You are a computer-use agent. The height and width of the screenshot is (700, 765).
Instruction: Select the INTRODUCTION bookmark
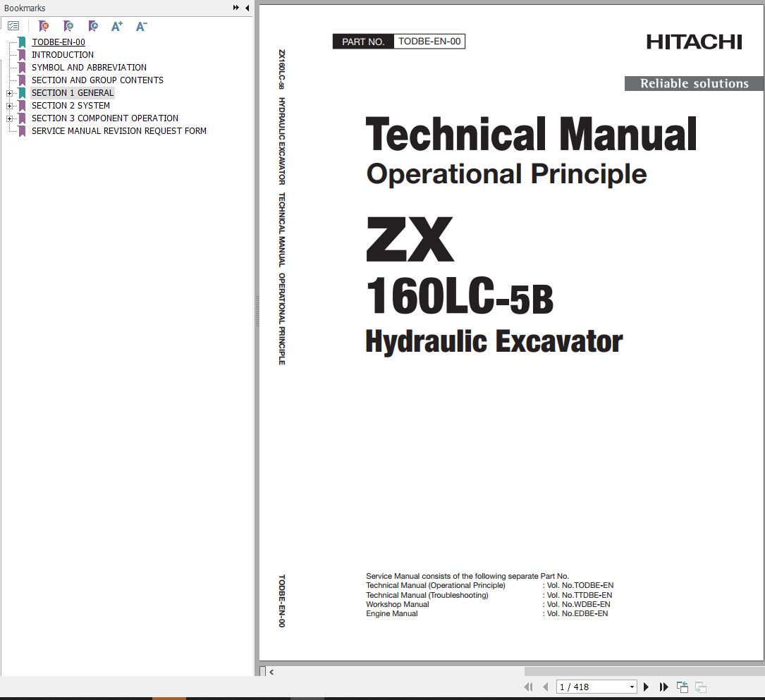pos(63,55)
